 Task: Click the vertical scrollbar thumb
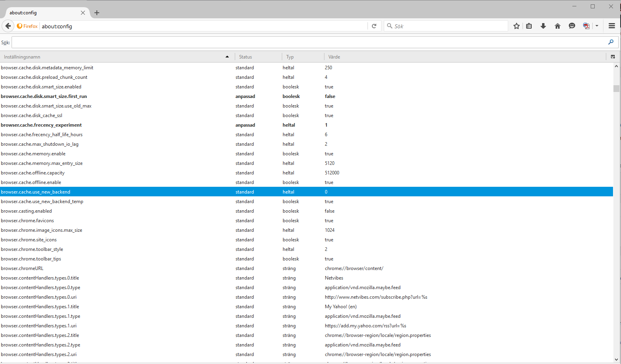tap(617, 88)
